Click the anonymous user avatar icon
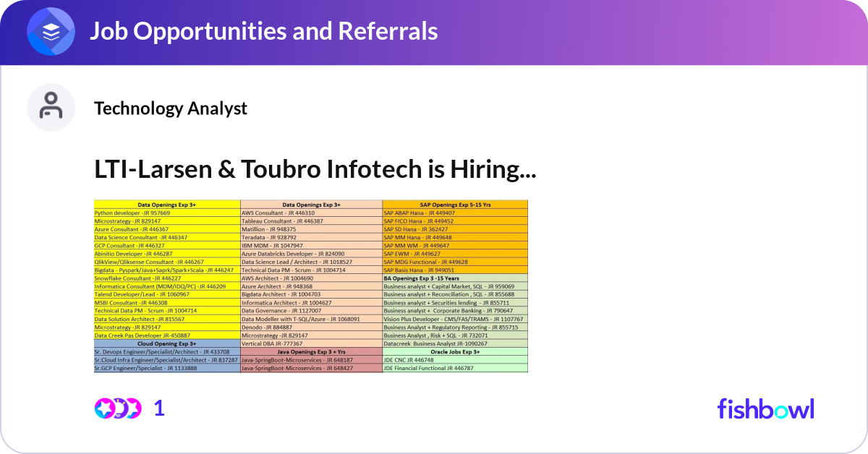Image resolution: width=868 pixels, height=454 pixels. click(51, 107)
